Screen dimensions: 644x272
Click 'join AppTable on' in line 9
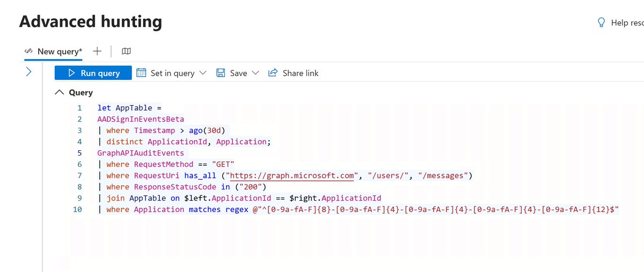click(143, 198)
